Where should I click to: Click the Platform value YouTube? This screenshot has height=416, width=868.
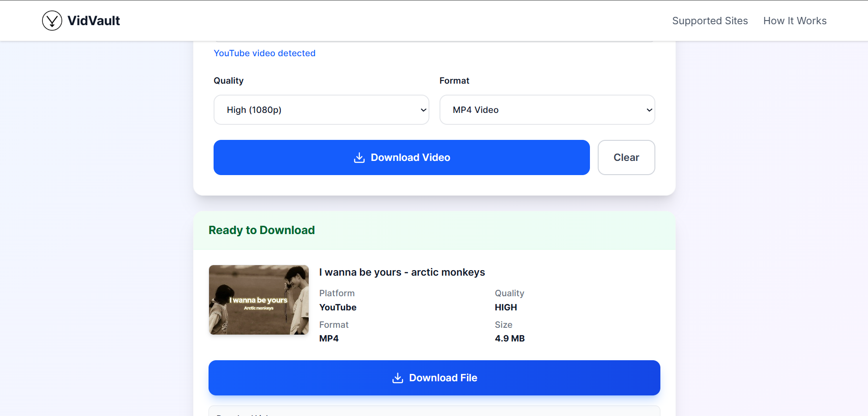tap(338, 307)
